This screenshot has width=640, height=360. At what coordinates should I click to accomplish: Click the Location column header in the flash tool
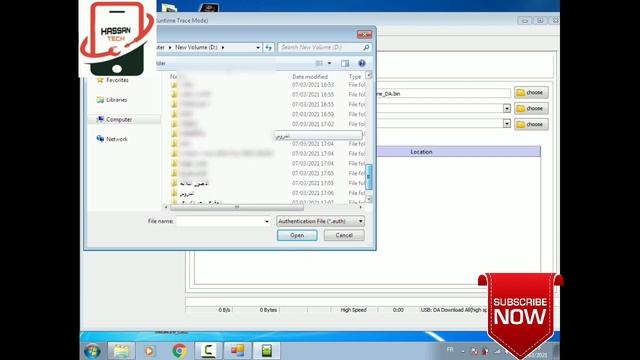click(421, 152)
